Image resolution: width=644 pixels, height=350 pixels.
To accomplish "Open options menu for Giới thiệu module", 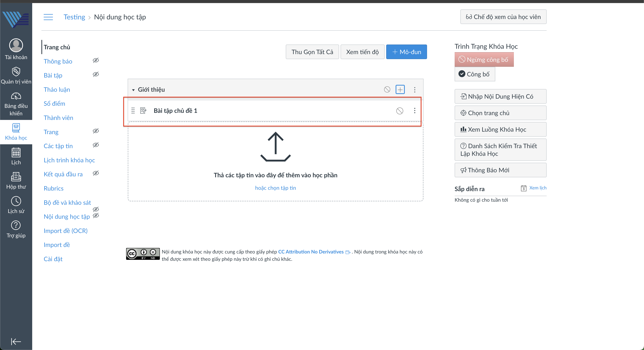I will (x=415, y=90).
